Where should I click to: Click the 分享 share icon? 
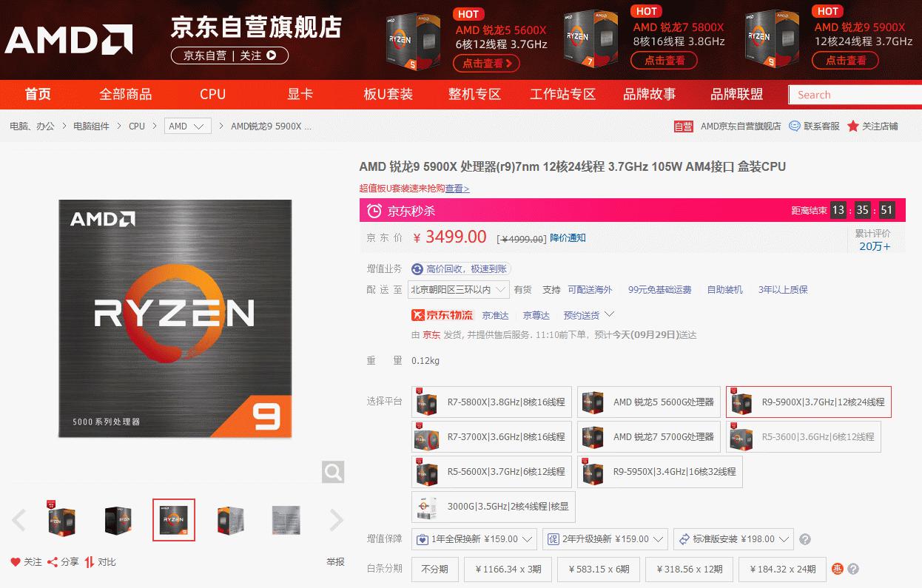point(53,562)
